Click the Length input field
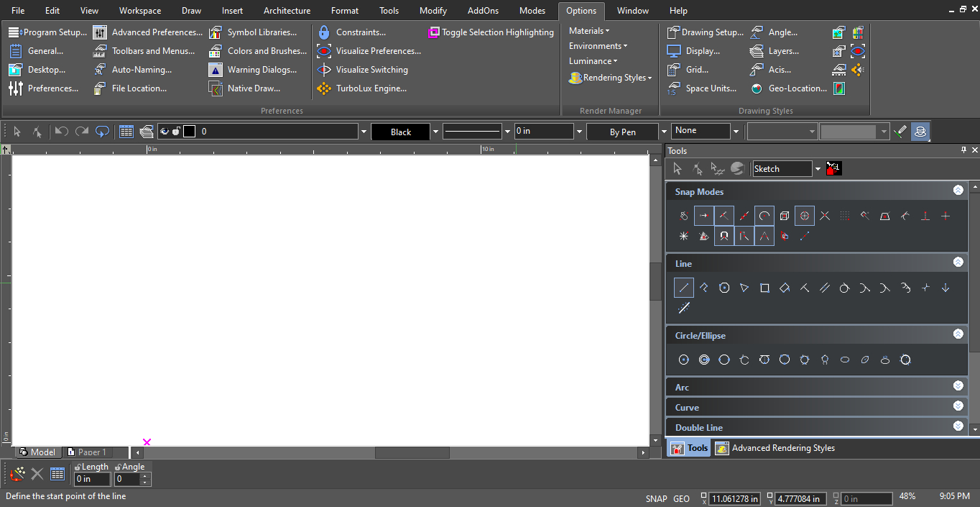Image resolution: width=980 pixels, height=507 pixels. click(92, 479)
